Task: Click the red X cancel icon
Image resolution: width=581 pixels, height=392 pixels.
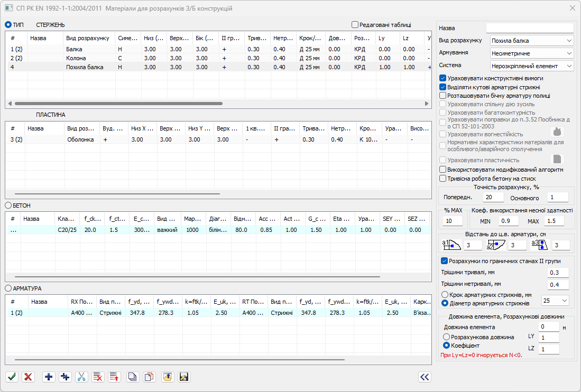Action: coord(29,377)
